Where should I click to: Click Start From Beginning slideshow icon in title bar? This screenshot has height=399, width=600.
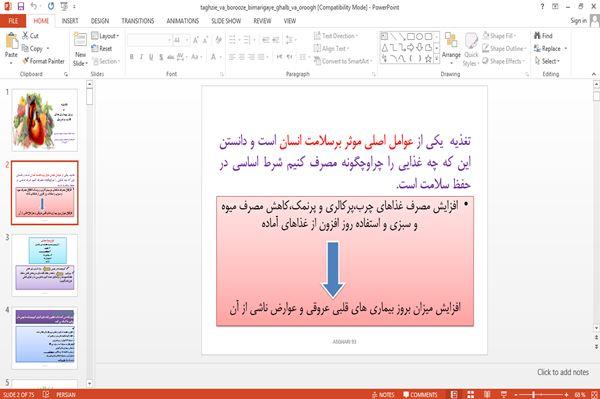tap(64, 7)
